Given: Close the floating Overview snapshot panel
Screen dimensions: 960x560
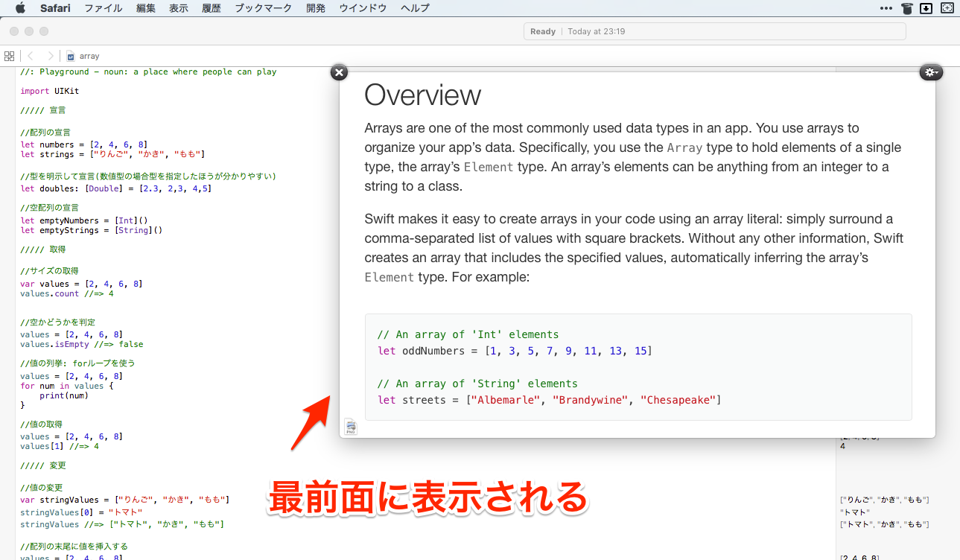Looking at the screenshot, I should [339, 72].
